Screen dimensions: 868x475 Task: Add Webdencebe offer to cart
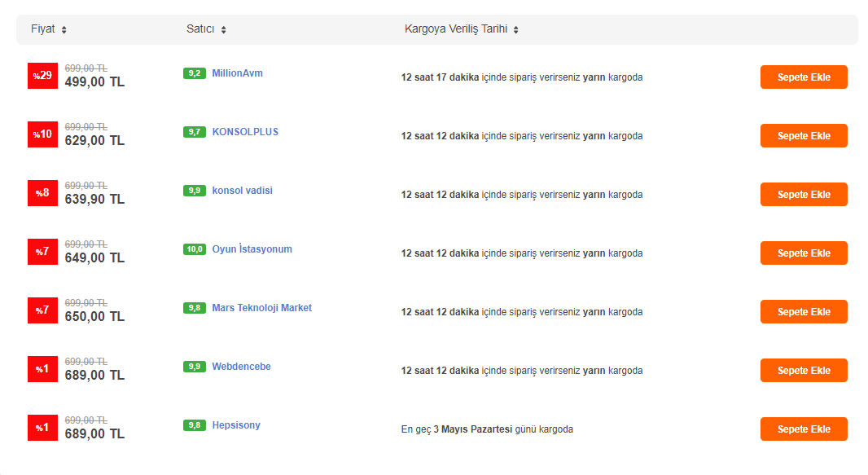(804, 371)
